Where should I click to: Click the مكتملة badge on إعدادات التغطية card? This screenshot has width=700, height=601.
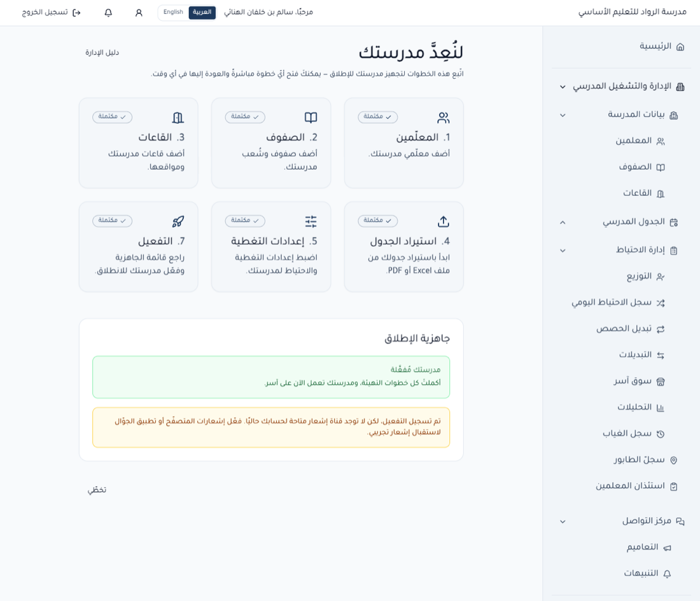[245, 221]
